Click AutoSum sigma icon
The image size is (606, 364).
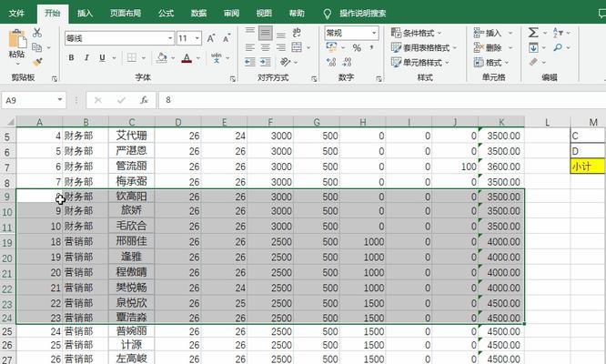[x=533, y=33]
